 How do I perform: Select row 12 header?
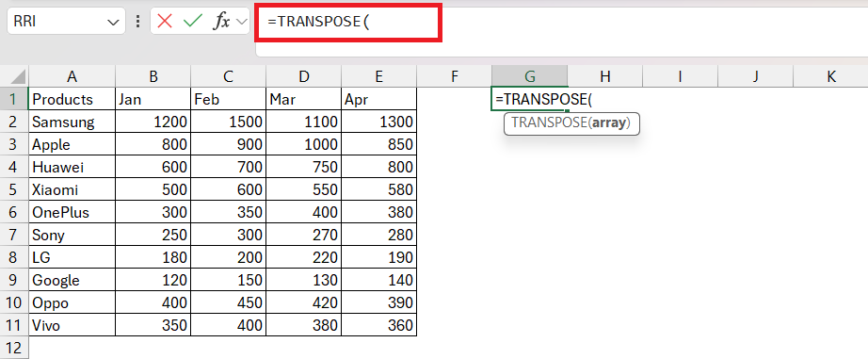tap(14, 348)
